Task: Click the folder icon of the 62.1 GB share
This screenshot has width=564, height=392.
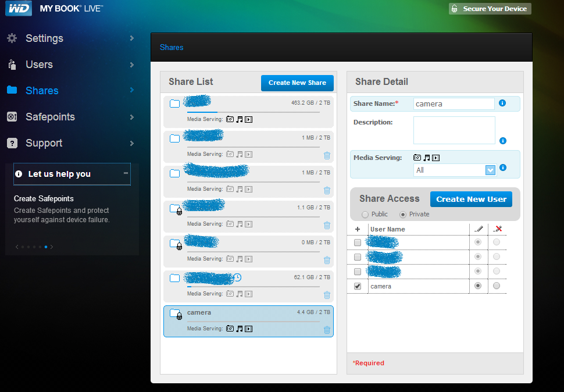Action: (174, 278)
